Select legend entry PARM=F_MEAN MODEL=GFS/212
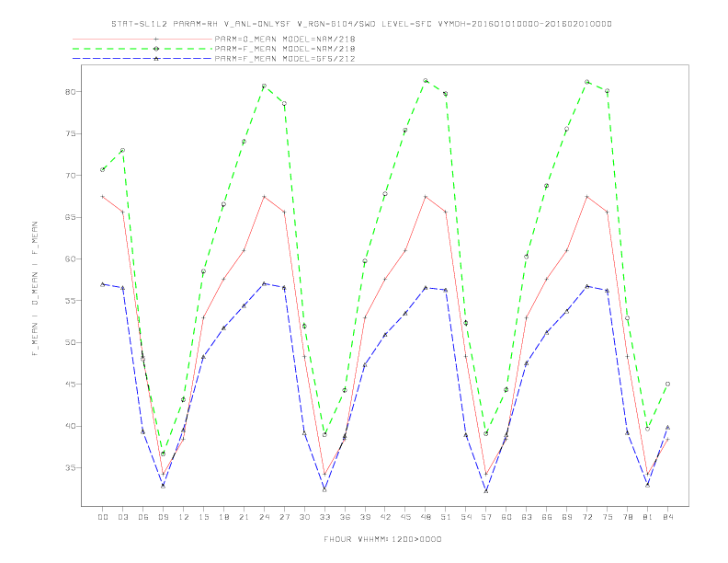Viewport: 728px width, 563px height. (x=285, y=59)
